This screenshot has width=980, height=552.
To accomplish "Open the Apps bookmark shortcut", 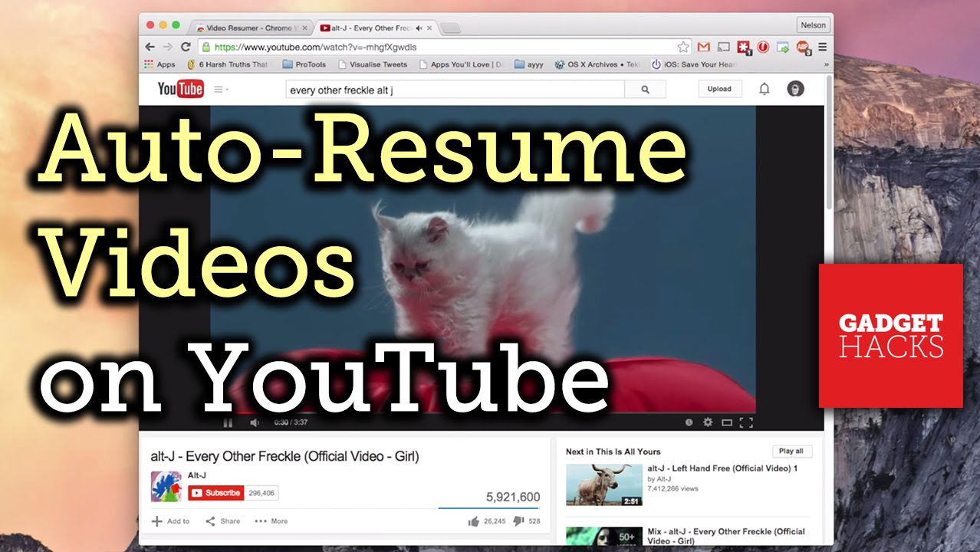I will coord(159,65).
